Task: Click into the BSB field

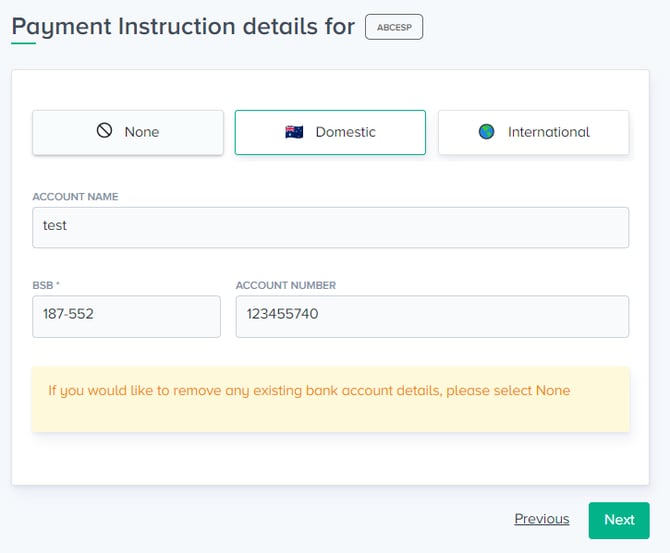Action: [126, 316]
